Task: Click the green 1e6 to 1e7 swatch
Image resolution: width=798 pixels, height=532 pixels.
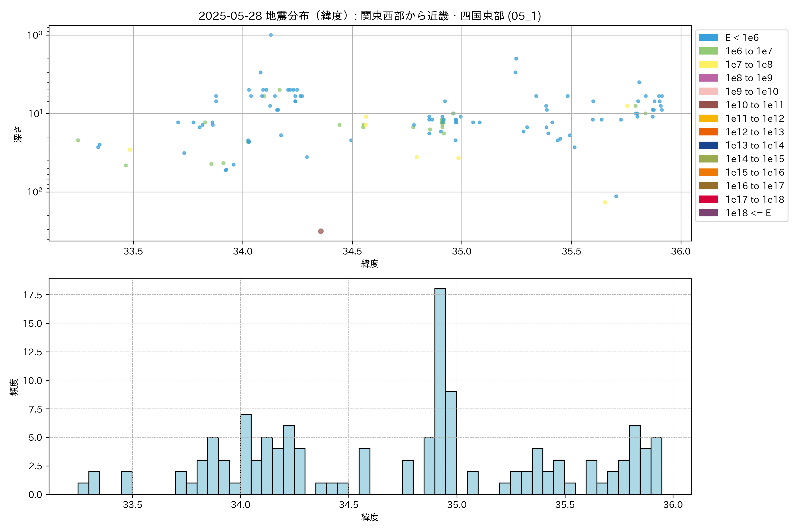Action: tap(708, 51)
